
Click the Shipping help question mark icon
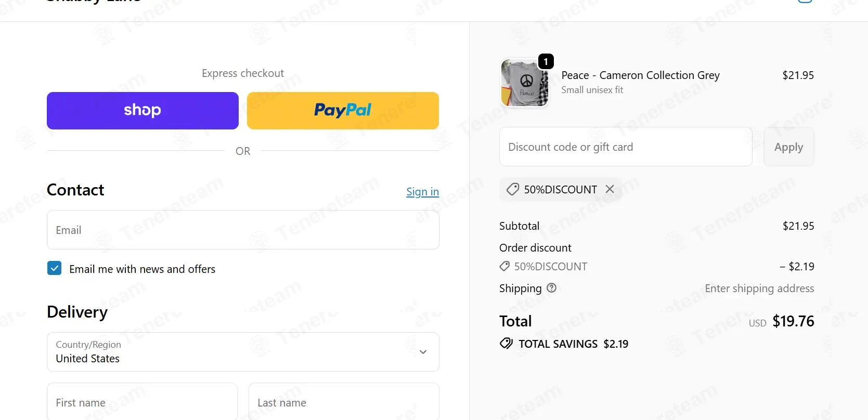click(552, 288)
